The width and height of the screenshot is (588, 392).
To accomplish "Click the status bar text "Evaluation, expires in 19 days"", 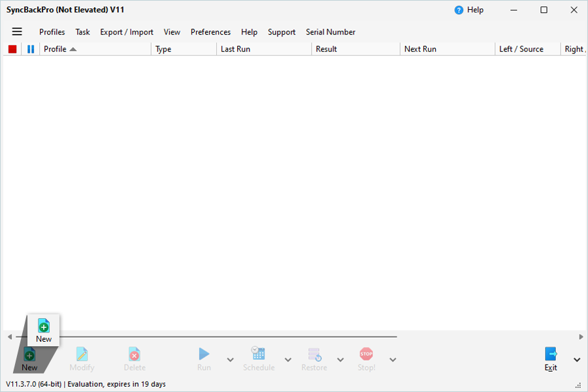I will [117, 384].
